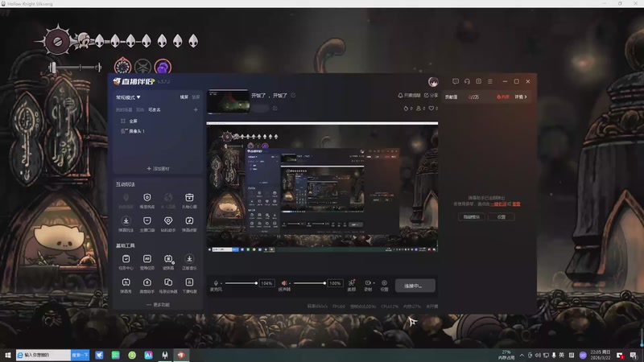The image size is (644, 362).
Task: Open the headset customer service icon
Action: pyautogui.click(x=467, y=81)
